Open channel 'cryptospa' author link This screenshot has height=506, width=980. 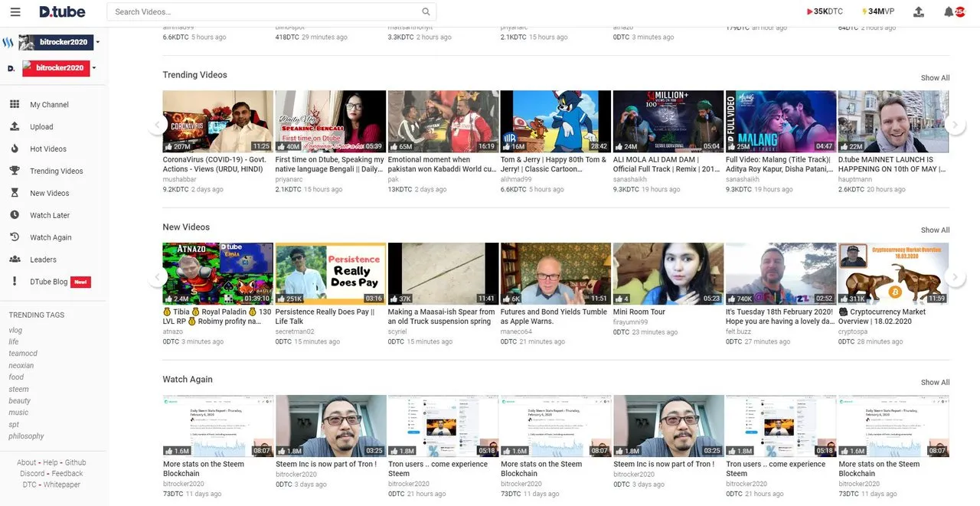click(854, 331)
